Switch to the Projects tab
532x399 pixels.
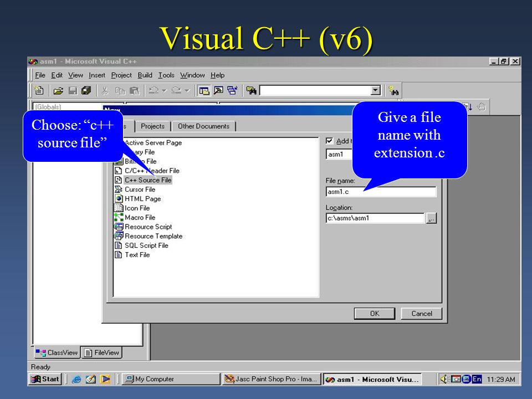(153, 126)
